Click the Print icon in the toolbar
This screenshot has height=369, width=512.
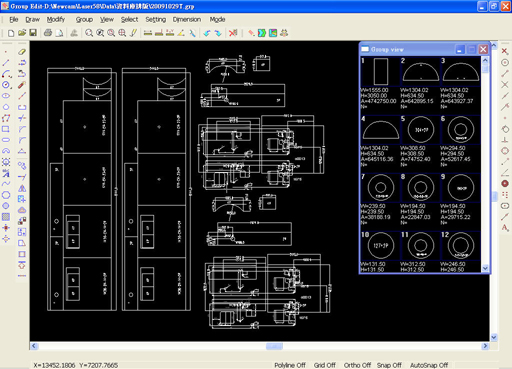coord(48,33)
